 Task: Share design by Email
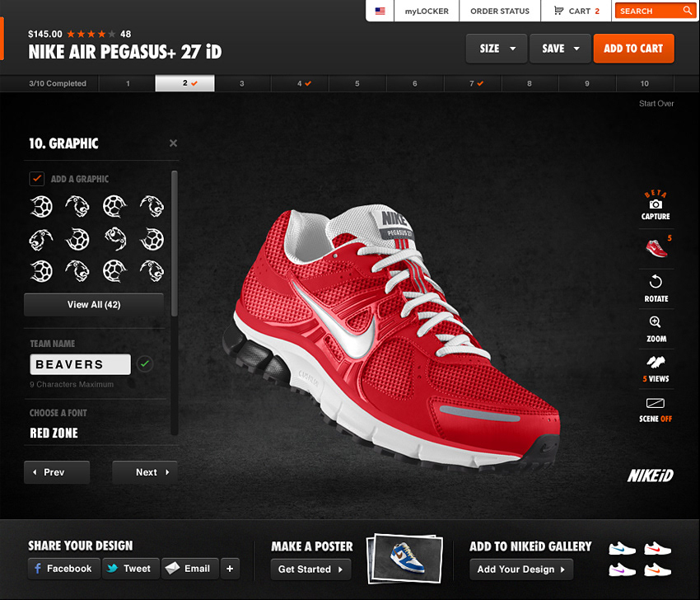pos(190,569)
